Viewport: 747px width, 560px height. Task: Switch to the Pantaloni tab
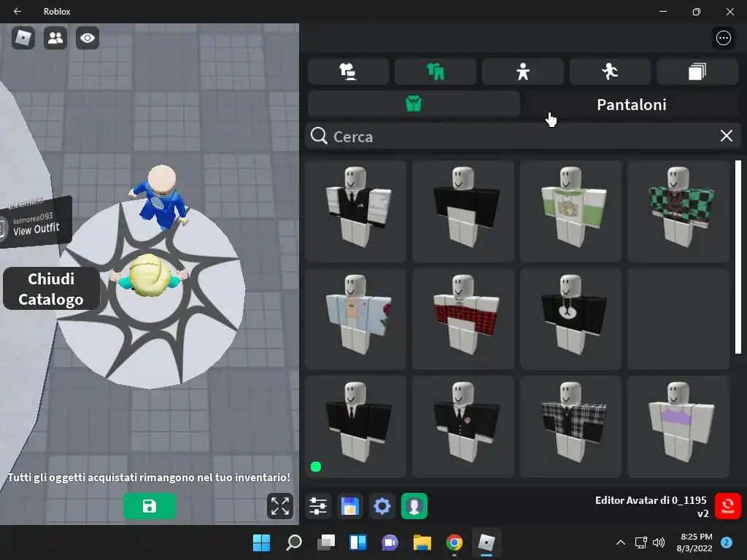coord(631,104)
